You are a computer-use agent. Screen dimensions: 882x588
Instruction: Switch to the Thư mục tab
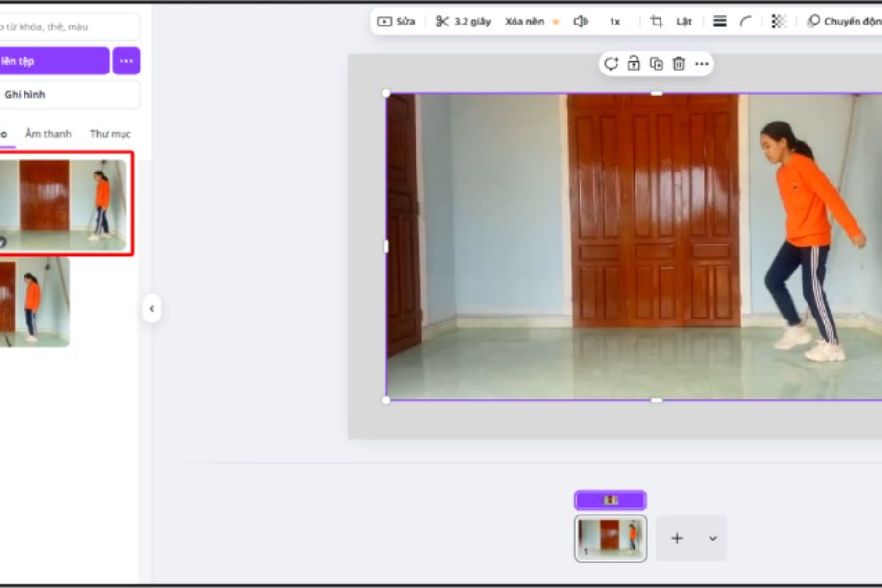110,134
